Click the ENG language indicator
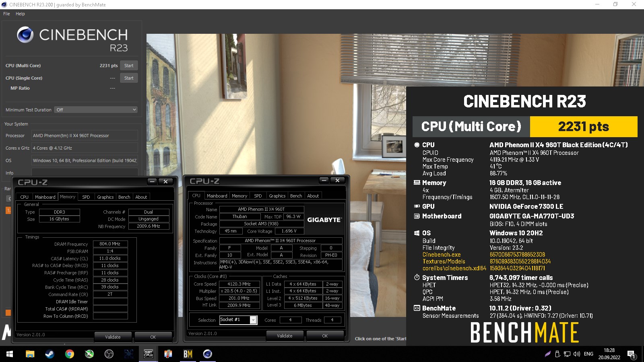 (x=588, y=354)
